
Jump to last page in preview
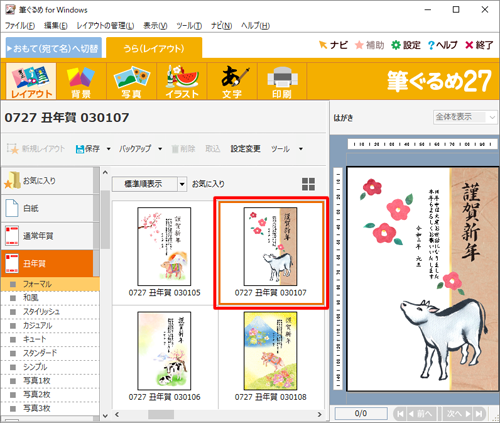pyautogui.click(x=479, y=414)
